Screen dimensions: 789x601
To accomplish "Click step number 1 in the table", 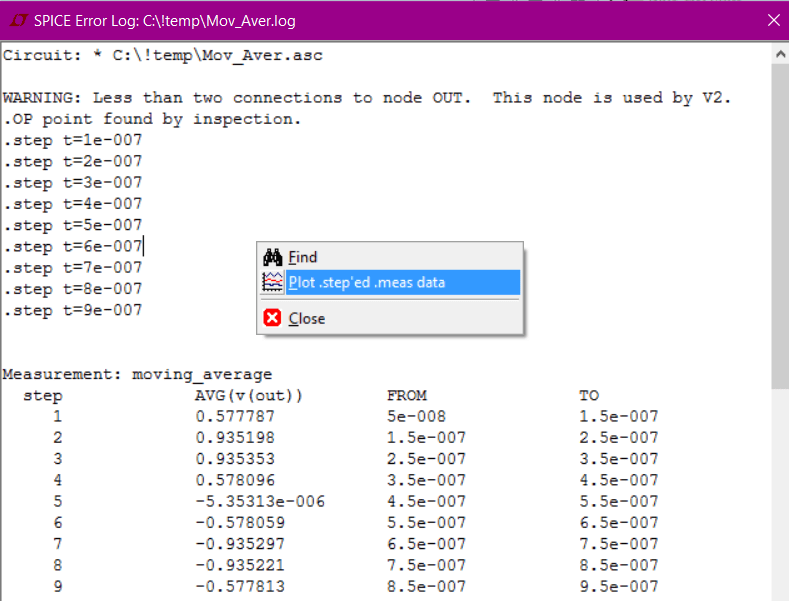I will [x=58, y=416].
